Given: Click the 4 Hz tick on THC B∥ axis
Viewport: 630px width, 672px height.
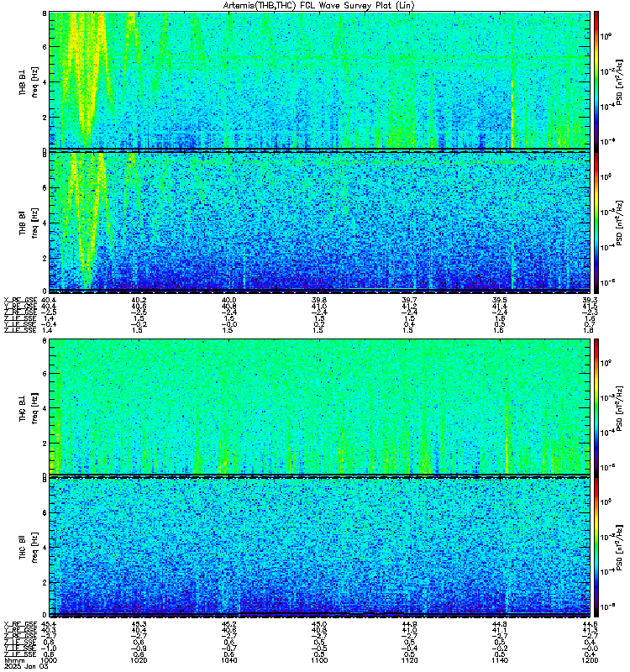Looking at the screenshot, I should click(45, 548).
